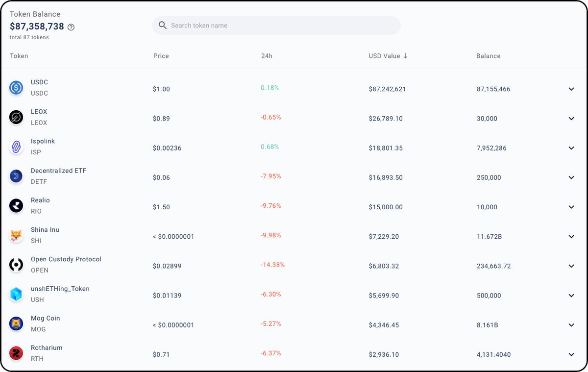Click the DETF ticker symbol
588x372 pixels.
(x=39, y=182)
